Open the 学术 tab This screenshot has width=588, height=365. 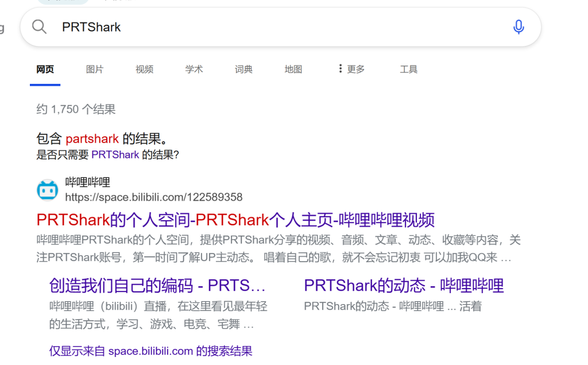click(x=194, y=69)
